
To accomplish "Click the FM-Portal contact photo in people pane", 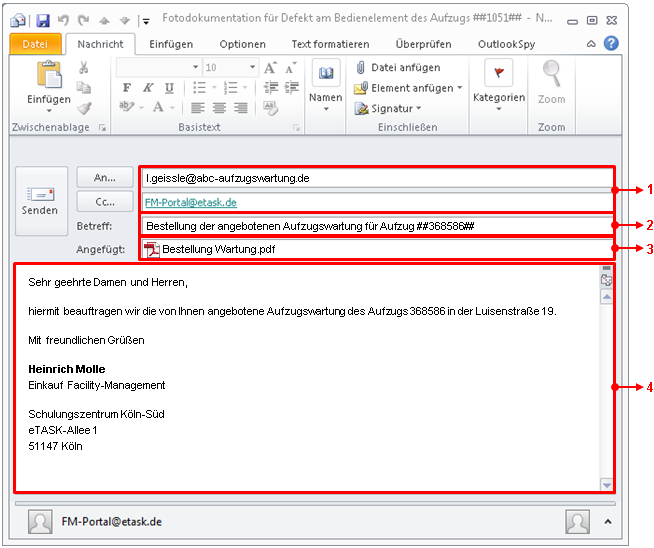I will pos(40,522).
